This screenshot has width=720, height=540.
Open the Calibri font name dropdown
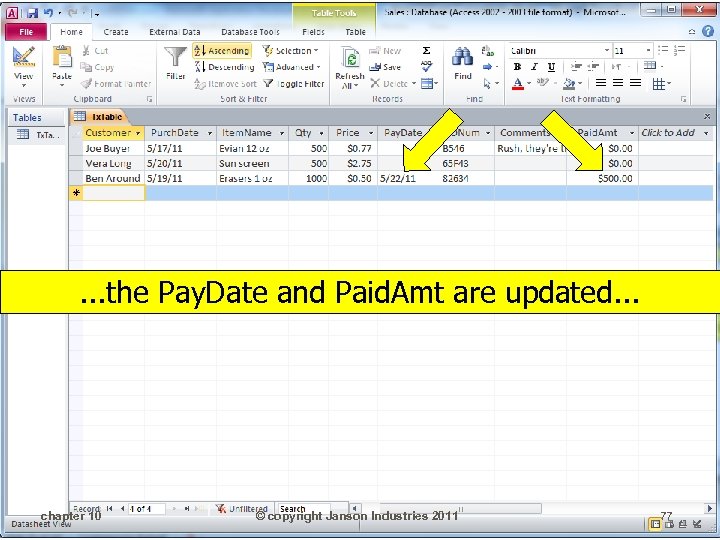coord(607,51)
